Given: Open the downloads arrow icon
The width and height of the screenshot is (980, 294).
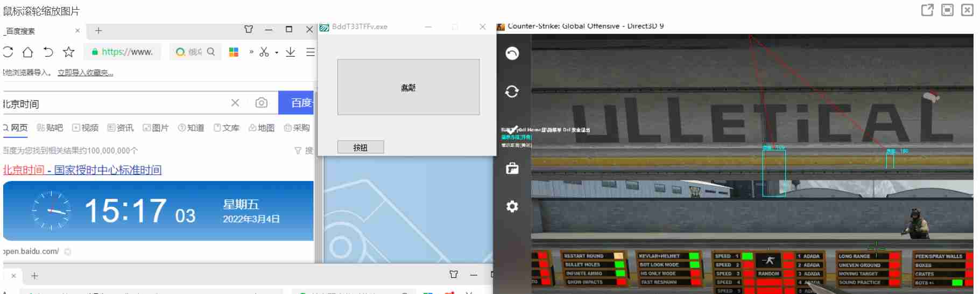Looking at the screenshot, I should point(291,52).
